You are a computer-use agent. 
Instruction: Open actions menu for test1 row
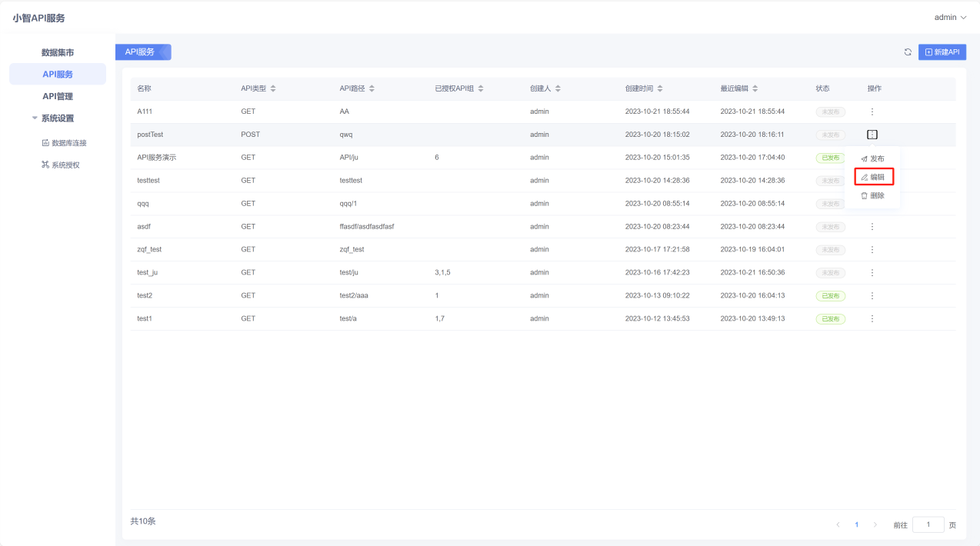click(872, 319)
